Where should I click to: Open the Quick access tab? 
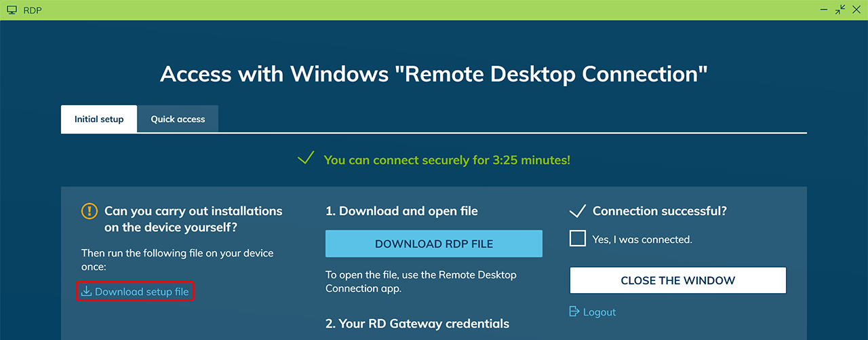(x=178, y=119)
